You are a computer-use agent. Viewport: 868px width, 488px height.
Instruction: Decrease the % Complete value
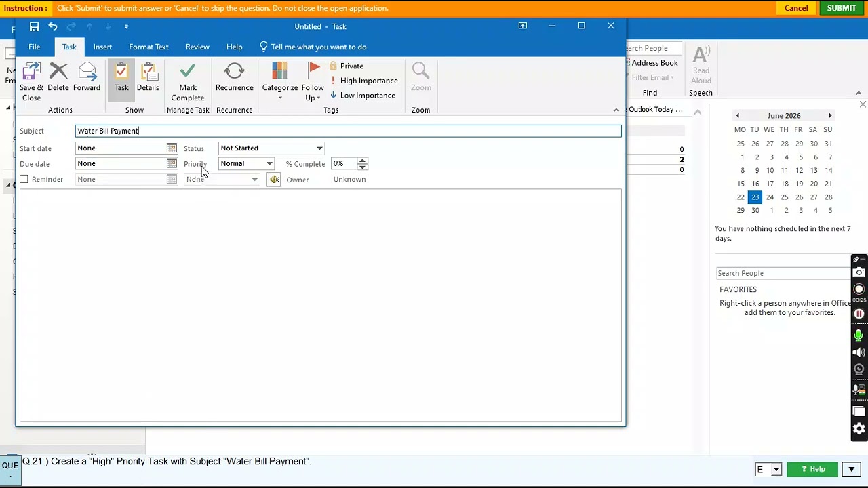(362, 167)
